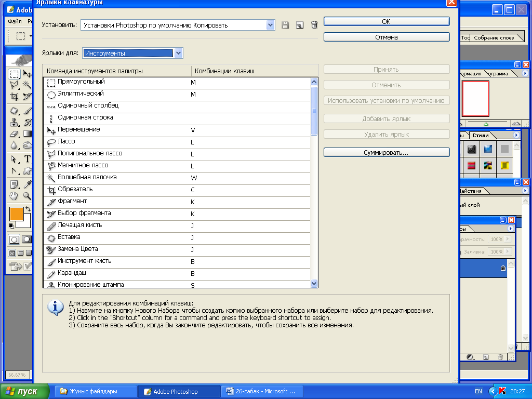The height and width of the screenshot is (399, 532).
Task: Open the Ярлыки для dropdown
Action: (179, 53)
